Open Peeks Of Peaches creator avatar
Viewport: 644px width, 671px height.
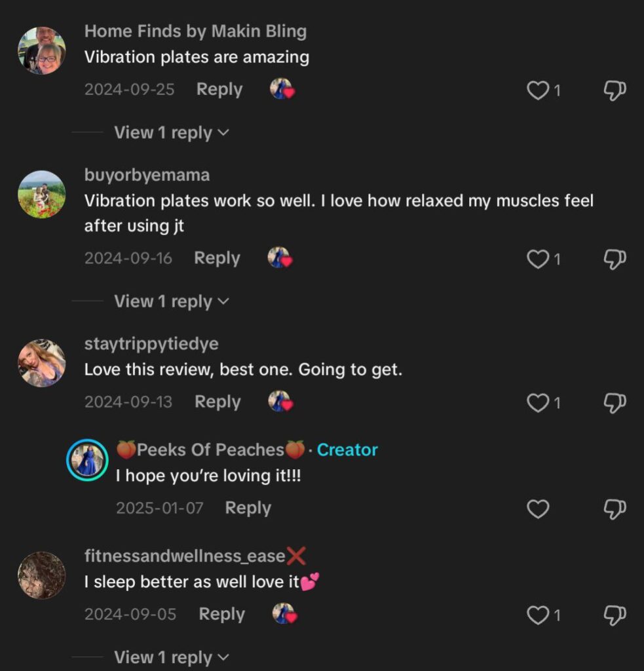point(88,460)
